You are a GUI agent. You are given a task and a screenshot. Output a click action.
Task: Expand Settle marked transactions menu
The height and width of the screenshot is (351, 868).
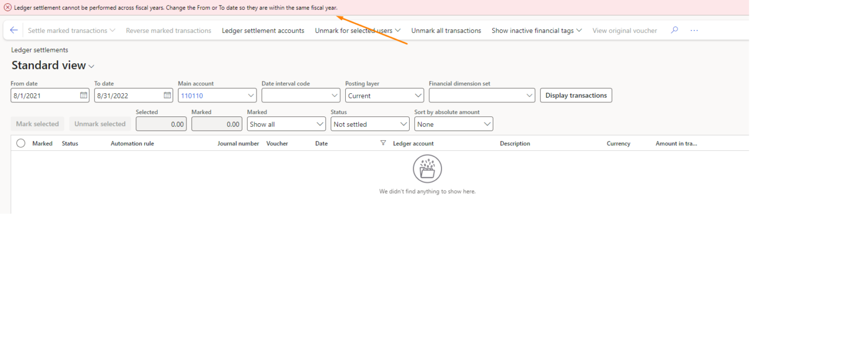point(72,31)
